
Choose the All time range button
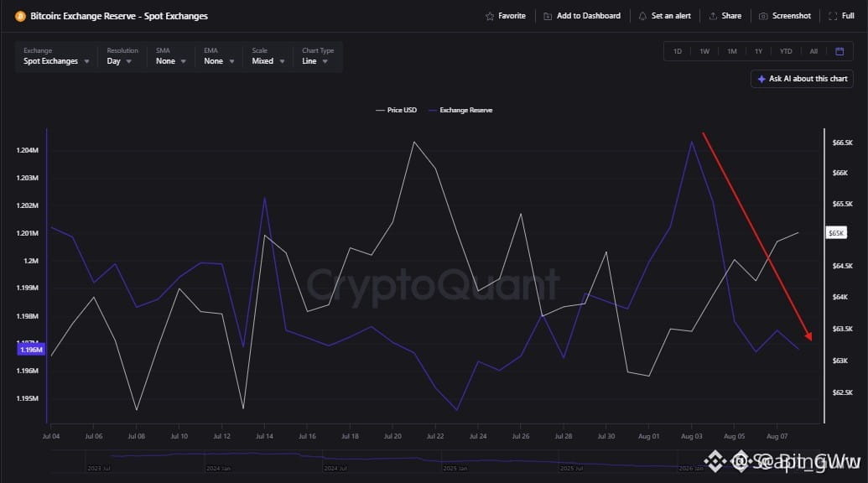(813, 51)
